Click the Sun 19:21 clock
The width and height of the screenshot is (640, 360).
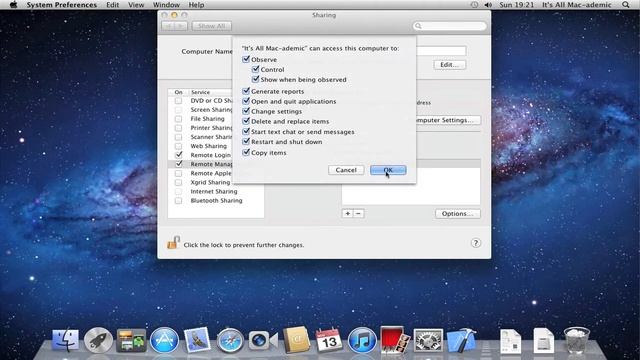coord(516,5)
